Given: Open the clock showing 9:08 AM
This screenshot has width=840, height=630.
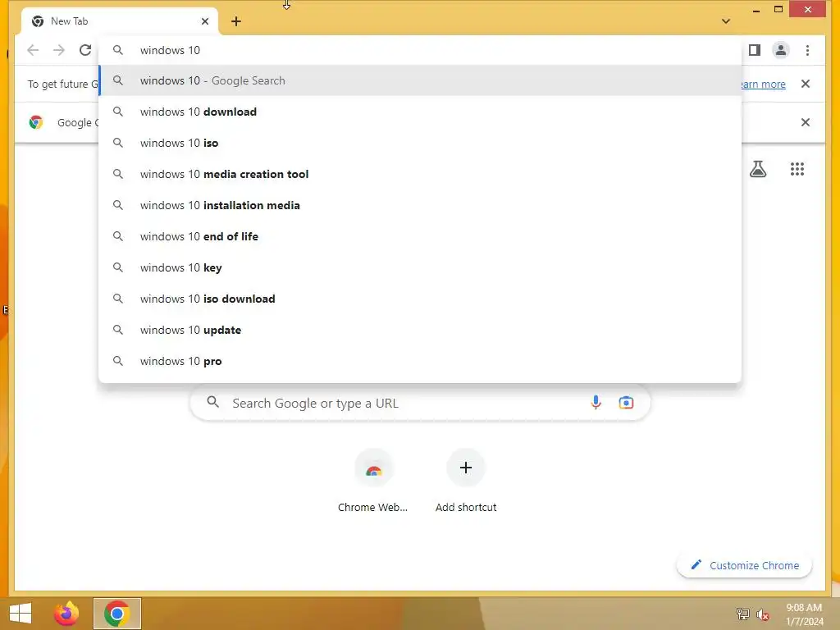Looking at the screenshot, I should tap(804, 614).
